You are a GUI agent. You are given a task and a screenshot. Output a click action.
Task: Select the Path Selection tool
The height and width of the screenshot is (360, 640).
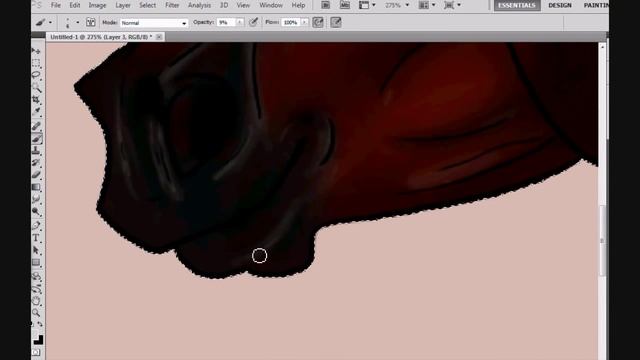click(x=36, y=250)
